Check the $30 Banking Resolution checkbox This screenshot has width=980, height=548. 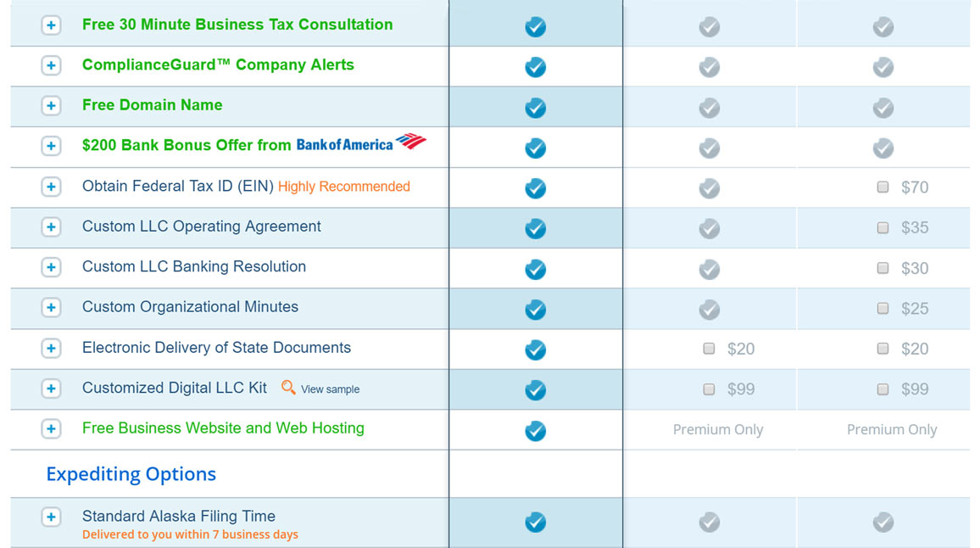(x=883, y=268)
